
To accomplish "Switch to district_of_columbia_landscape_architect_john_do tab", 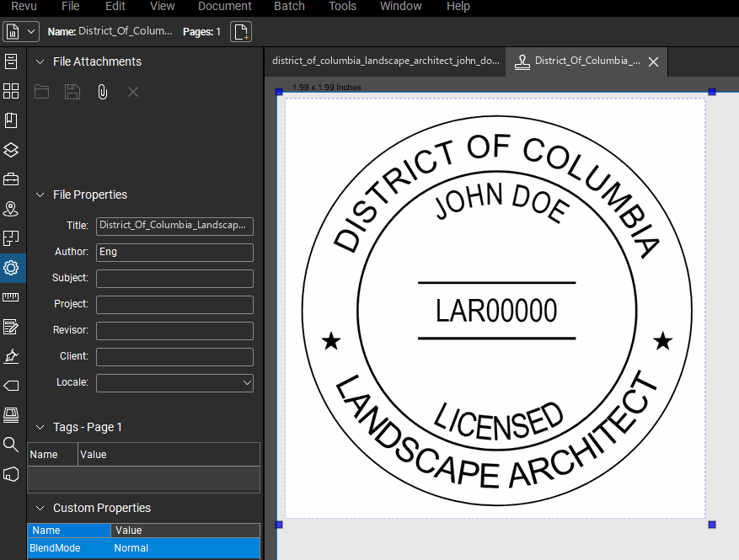I will 385,61.
